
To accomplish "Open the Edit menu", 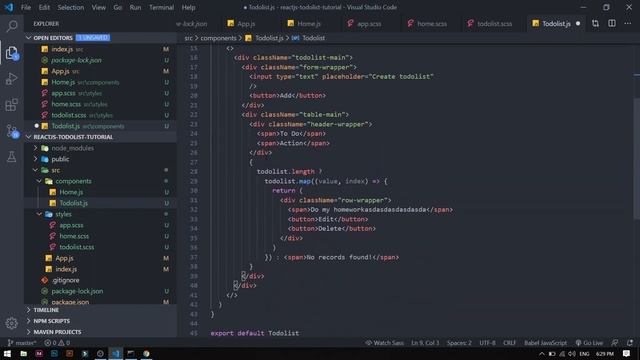I will (x=44, y=7).
